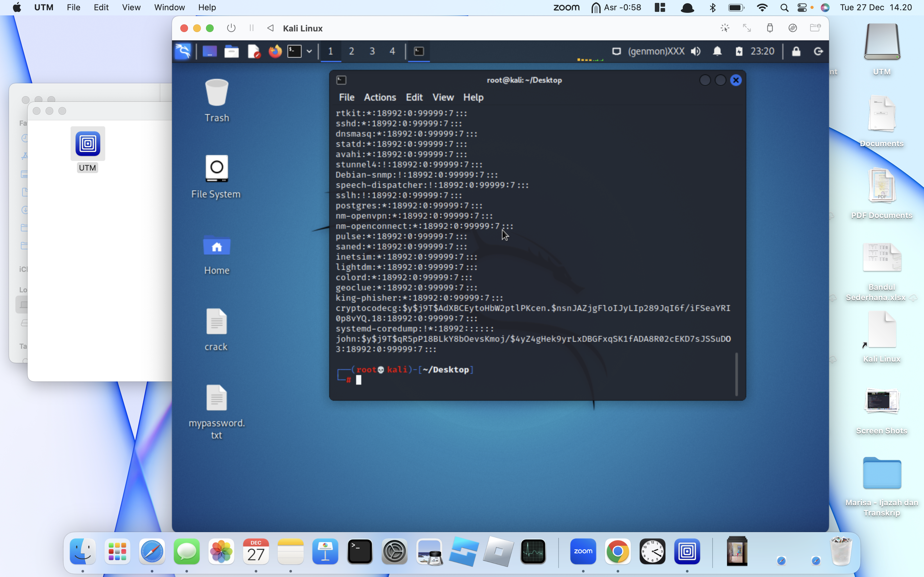Image resolution: width=924 pixels, height=577 pixels.
Task: Click the network manager icon in Kali status bar
Action: [x=616, y=51]
